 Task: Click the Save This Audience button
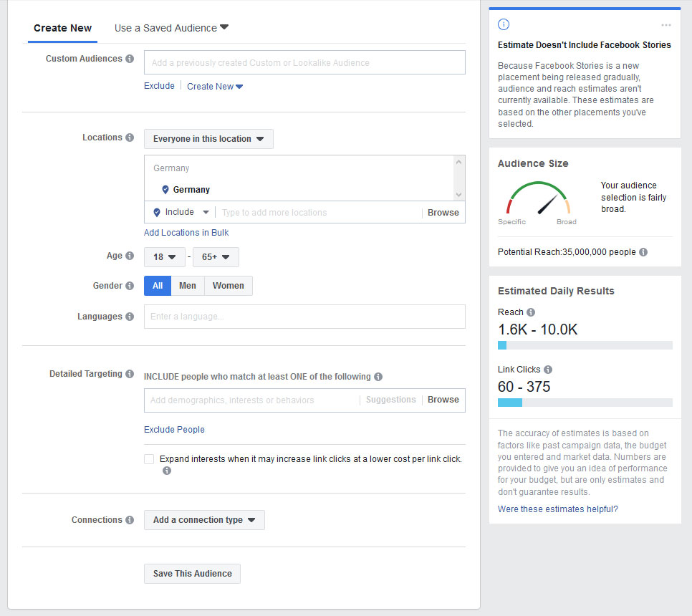pos(191,574)
